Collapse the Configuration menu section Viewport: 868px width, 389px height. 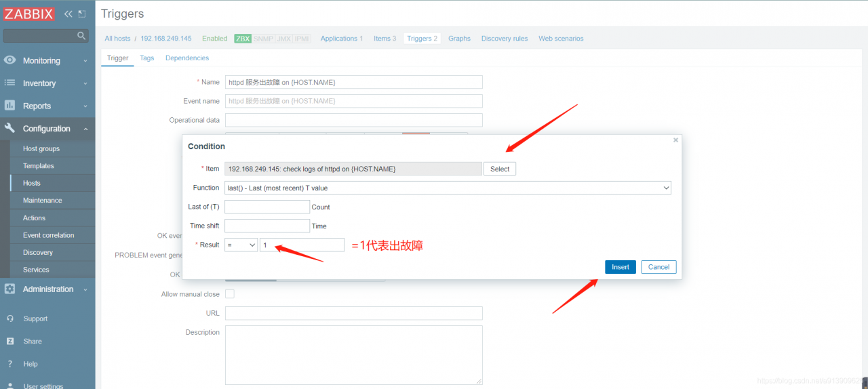[47, 128]
